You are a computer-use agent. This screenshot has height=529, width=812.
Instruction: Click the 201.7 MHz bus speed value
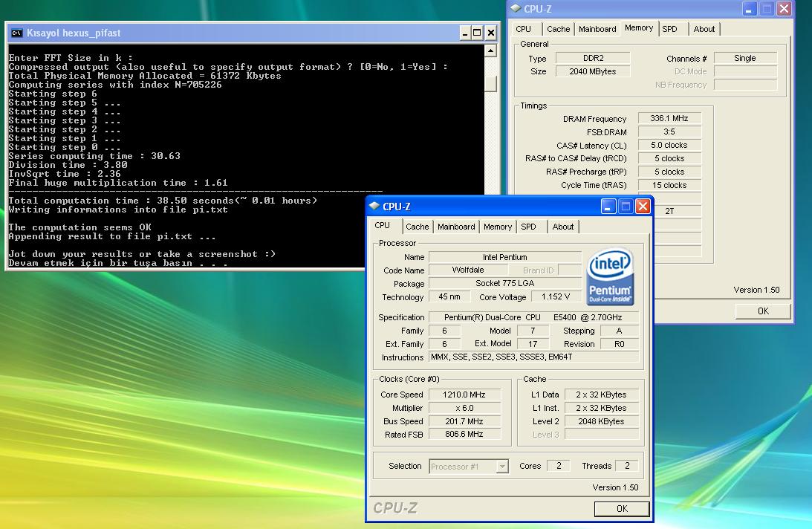click(x=464, y=421)
